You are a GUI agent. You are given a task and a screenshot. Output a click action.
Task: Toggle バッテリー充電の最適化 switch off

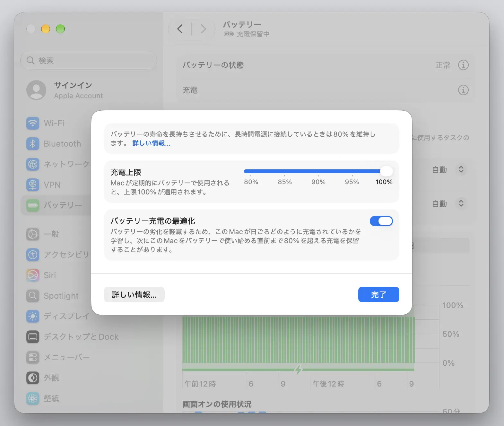tap(381, 221)
